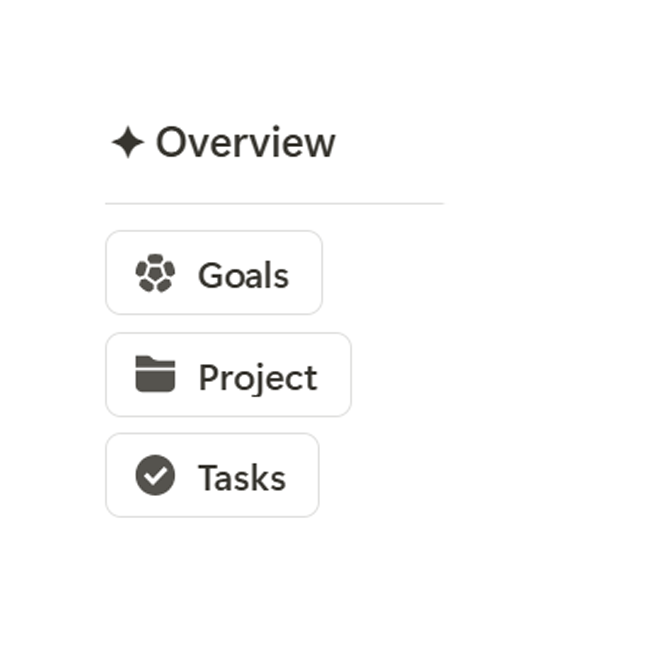The image size is (650, 650).
Task: Open the Goals page button
Action: point(214,273)
